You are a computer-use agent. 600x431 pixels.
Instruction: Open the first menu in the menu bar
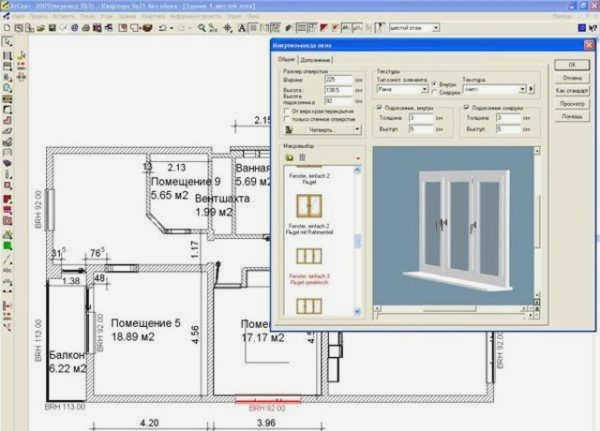click(18, 16)
